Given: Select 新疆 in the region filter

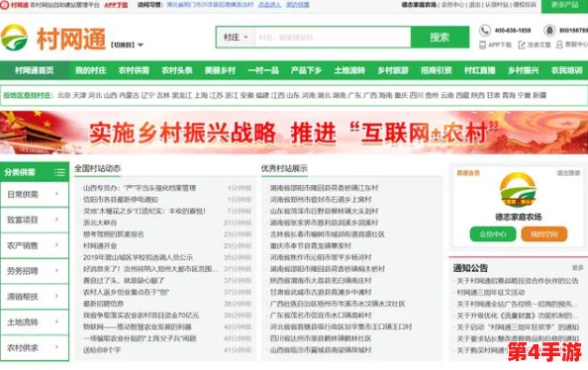Looking at the screenshot, I should (539, 95).
